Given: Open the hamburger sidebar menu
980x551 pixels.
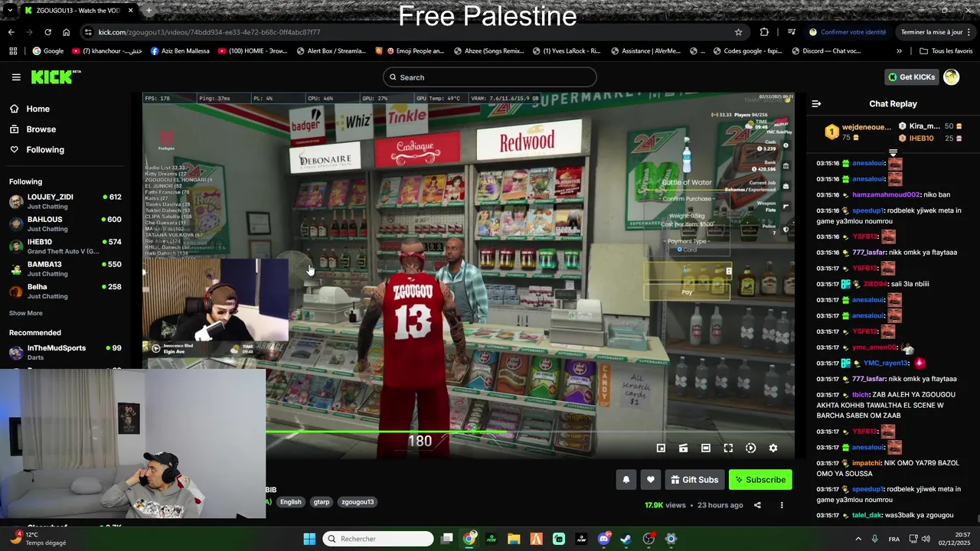Looking at the screenshot, I should (16, 77).
